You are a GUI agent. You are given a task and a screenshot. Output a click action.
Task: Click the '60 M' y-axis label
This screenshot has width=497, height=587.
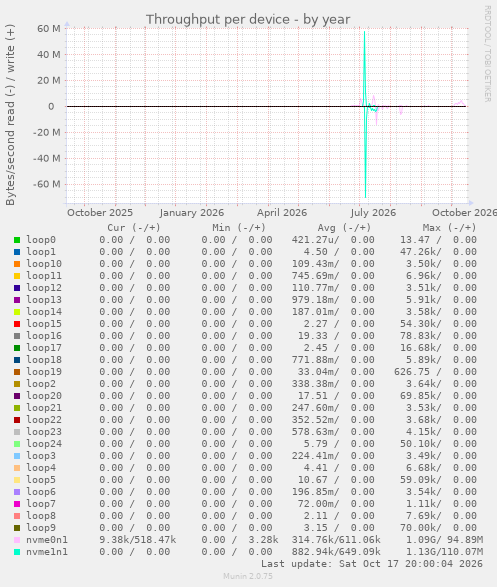click(x=49, y=28)
